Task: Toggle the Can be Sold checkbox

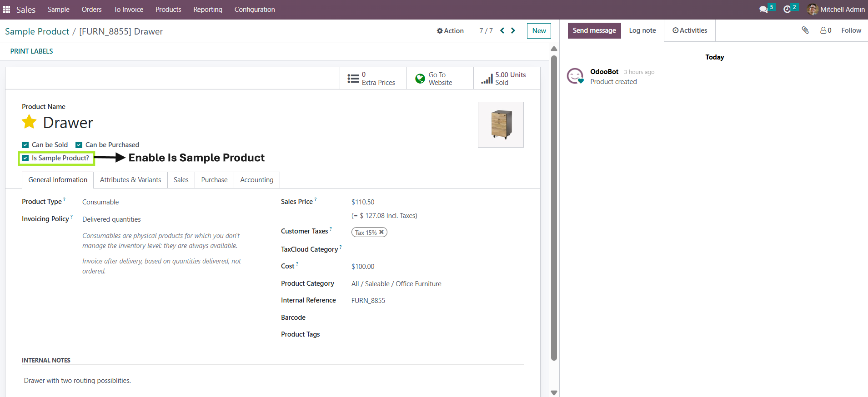Action: click(x=25, y=145)
